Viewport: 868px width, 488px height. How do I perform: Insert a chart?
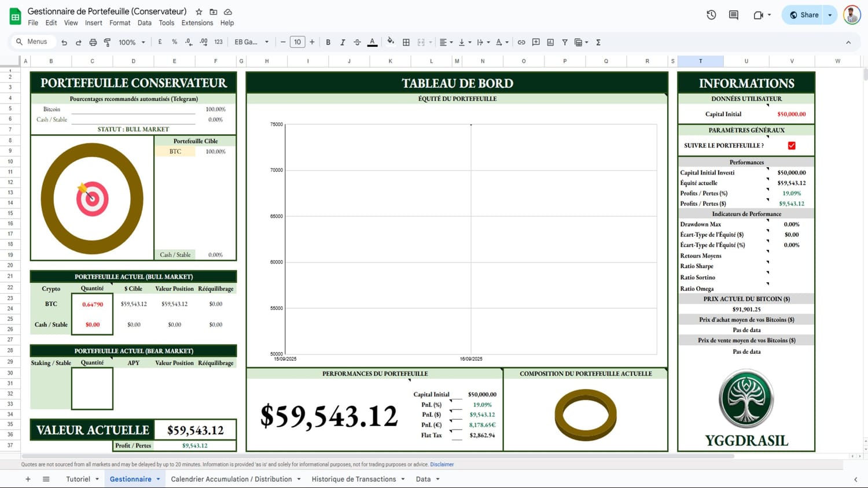point(550,42)
